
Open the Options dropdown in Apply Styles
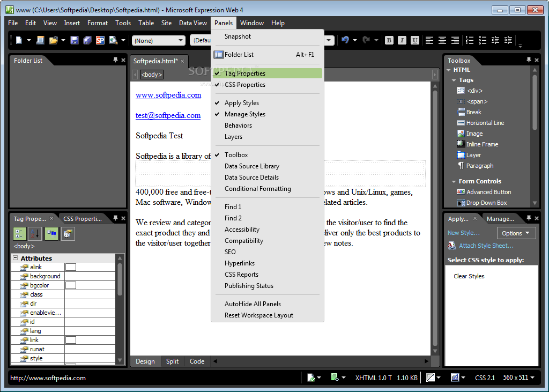516,233
